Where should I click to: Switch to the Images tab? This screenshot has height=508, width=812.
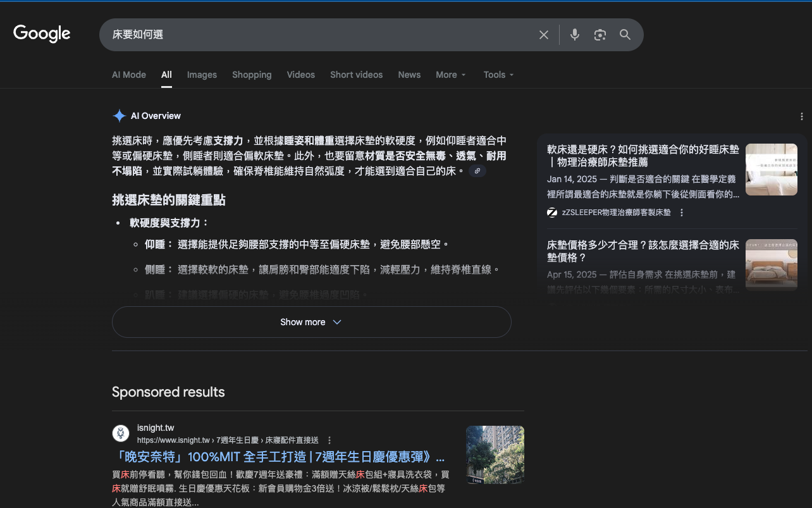202,75
